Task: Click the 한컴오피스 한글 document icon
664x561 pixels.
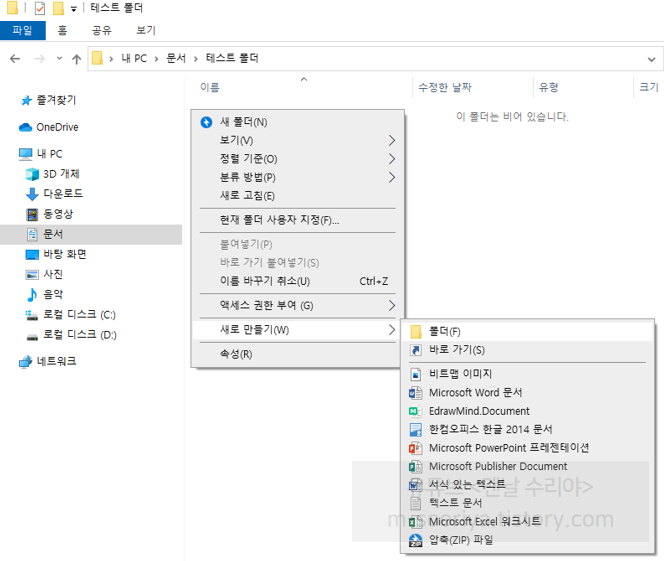Action: click(416, 430)
